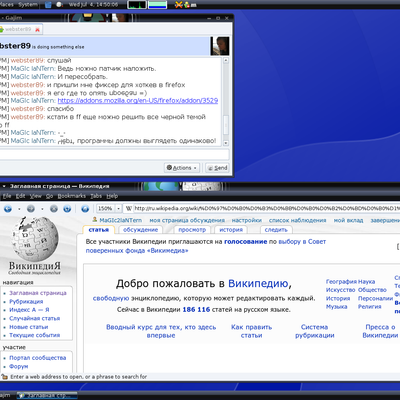Open the browser File menu

[x=7, y=196]
